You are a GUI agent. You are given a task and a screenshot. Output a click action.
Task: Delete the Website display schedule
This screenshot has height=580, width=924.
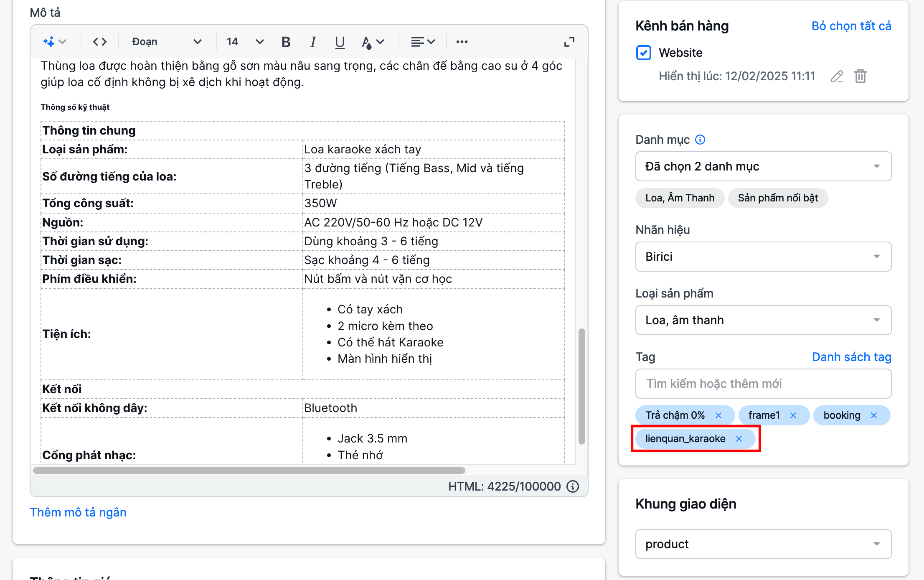pos(860,76)
